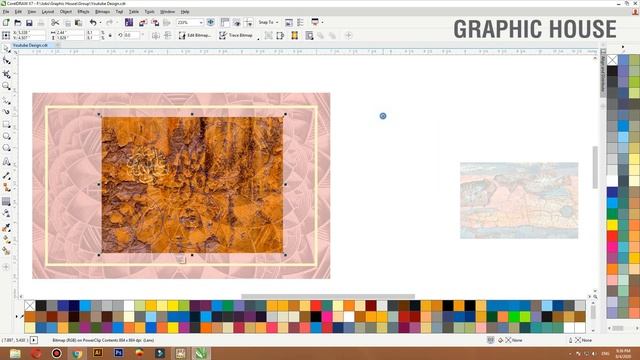The width and height of the screenshot is (640, 360).
Task: Select the Crop tool
Action: (x=7, y=74)
